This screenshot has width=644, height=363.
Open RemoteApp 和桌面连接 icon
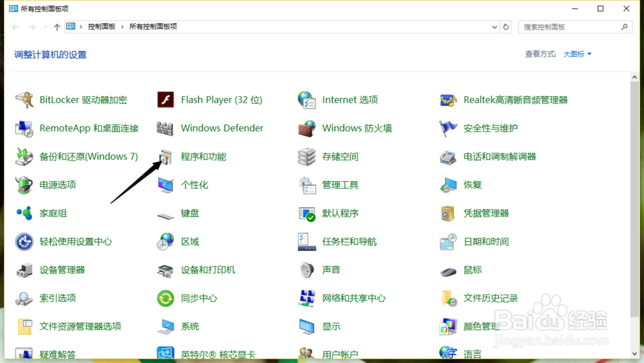click(x=24, y=128)
